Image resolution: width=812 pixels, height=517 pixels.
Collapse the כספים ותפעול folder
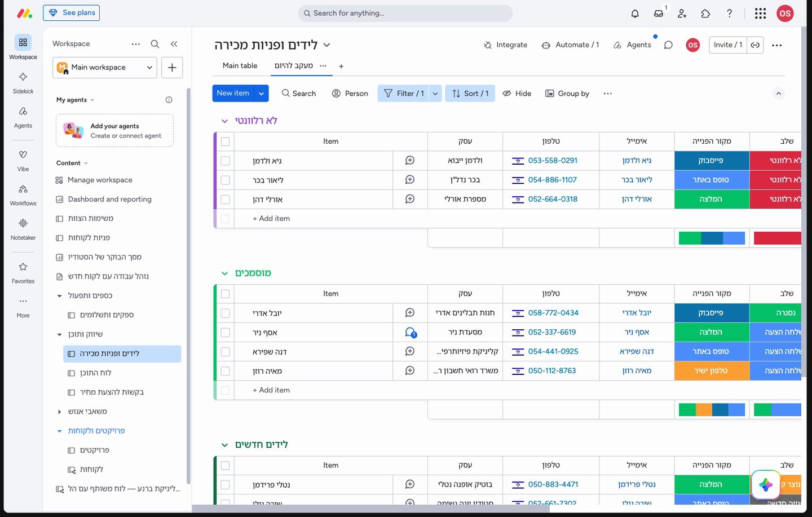[59, 296]
